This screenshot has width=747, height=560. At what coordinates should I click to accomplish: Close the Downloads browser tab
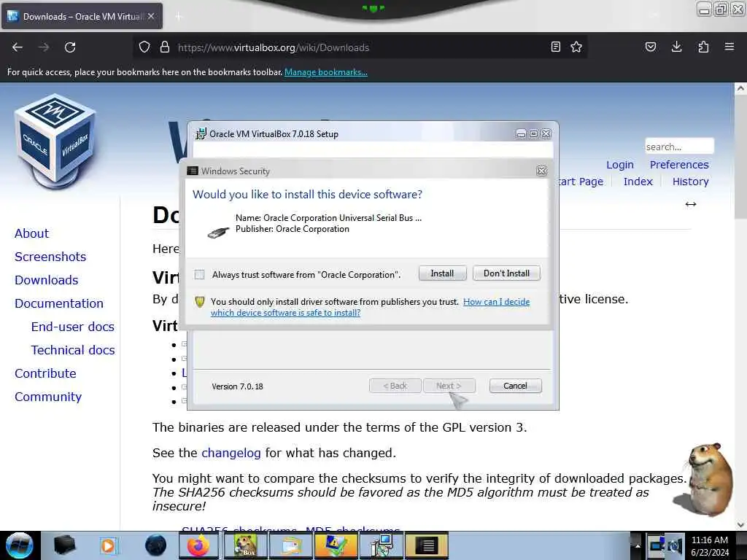[x=151, y=16]
